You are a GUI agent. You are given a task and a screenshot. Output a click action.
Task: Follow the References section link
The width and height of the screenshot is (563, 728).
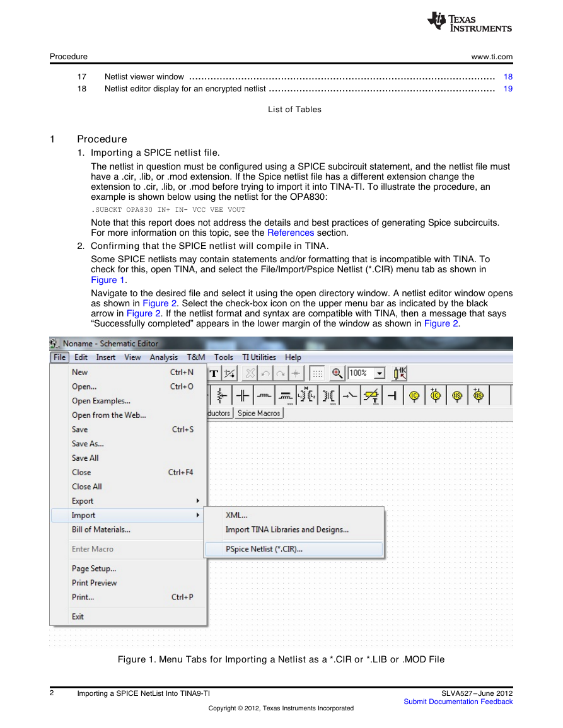click(291, 233)
